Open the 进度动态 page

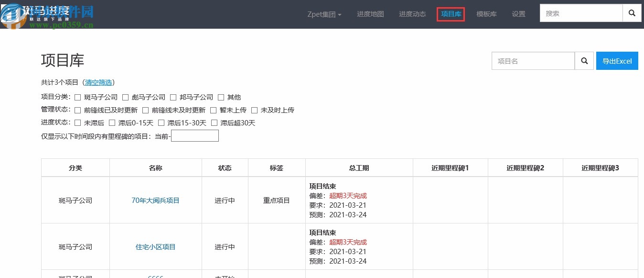coord(412,14)
